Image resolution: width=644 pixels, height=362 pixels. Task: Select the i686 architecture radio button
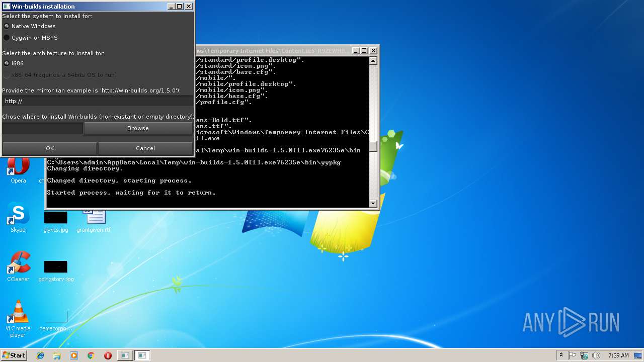[x=7, y=63]
